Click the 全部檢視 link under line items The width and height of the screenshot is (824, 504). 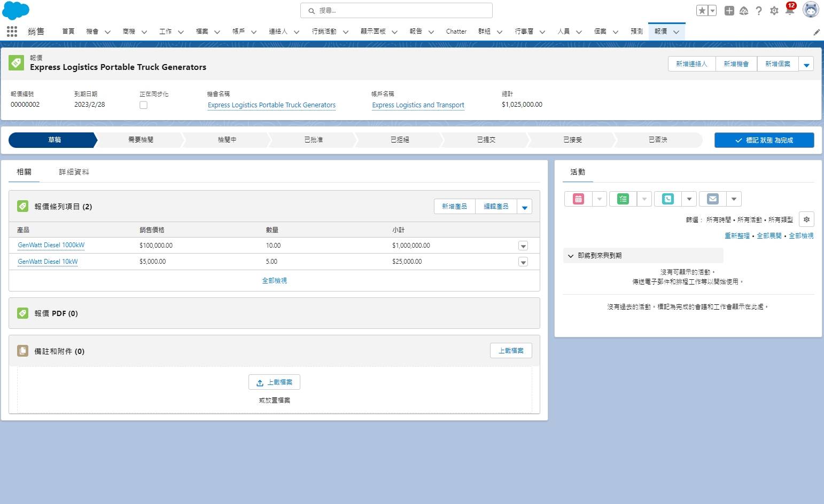pos(274,280)
